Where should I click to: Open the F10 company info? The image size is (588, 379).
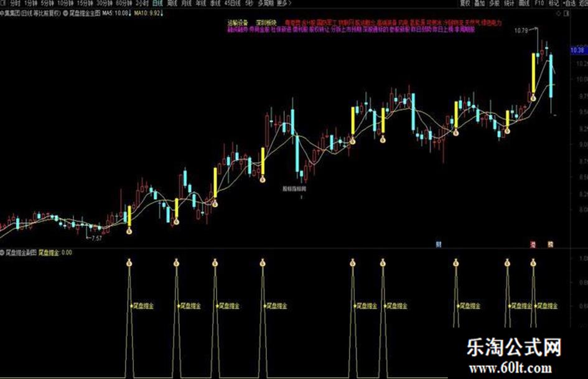pos(539,3)
